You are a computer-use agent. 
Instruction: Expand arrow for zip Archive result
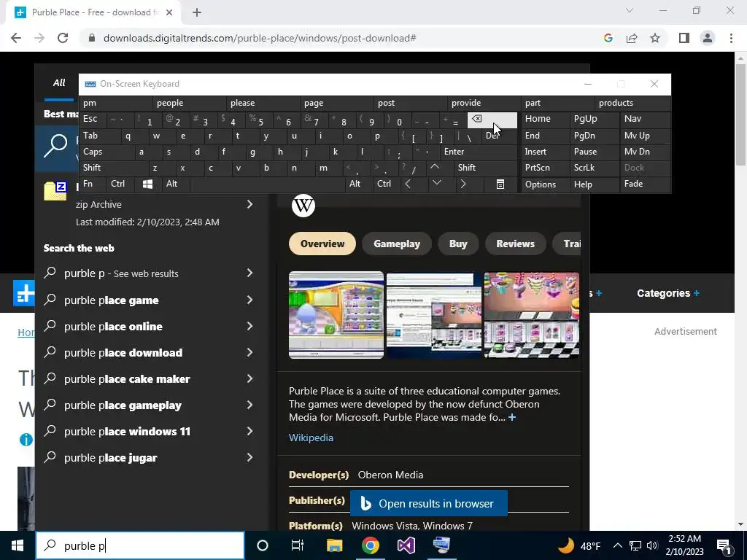coord(249,204)
